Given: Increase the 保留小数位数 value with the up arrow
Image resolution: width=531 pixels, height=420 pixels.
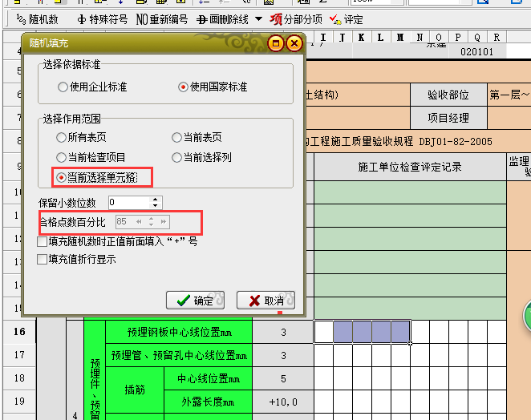Looking at the screenshot, I should tap(156, 199).
